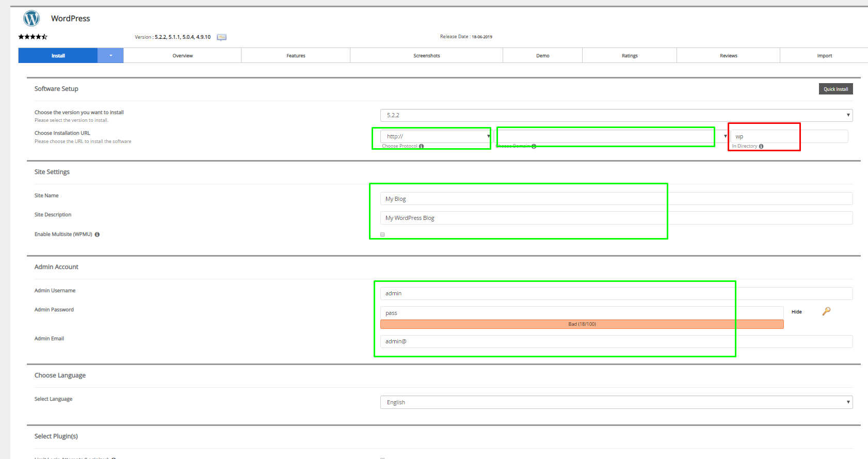Open the version 5.2.2 dropdown
868x459 pixels.
(616, 115)
